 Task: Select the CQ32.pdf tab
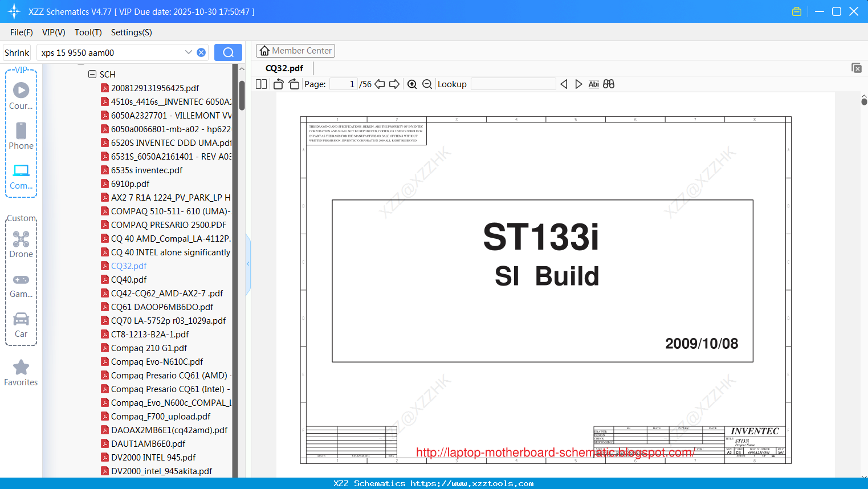coord(284,68)
